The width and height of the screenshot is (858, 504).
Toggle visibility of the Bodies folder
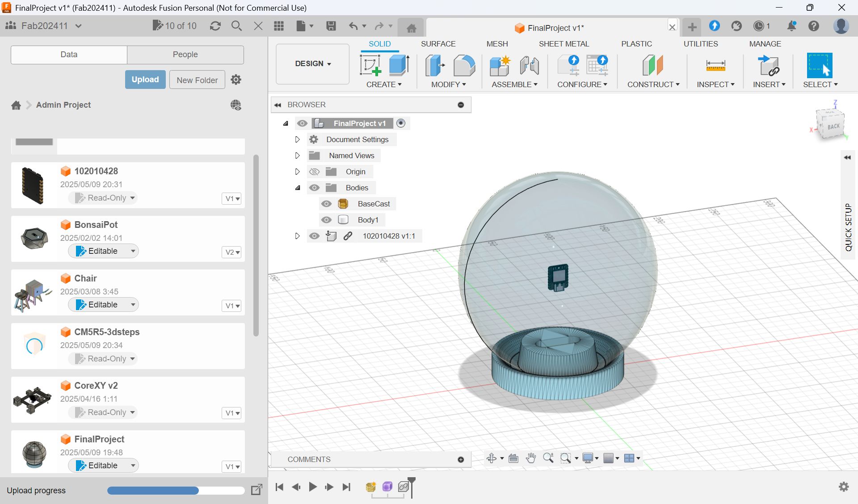click(x=314, y=188)
